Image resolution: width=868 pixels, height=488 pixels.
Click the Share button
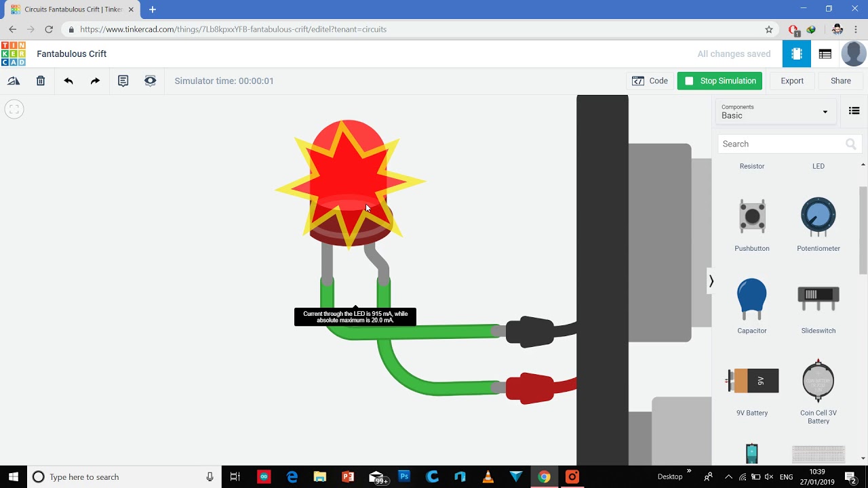point(841,81)
